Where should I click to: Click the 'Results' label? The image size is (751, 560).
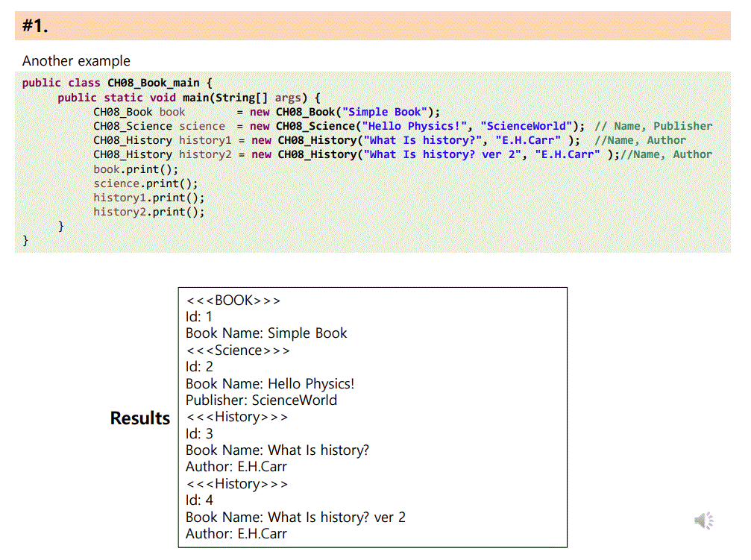coord(139,418)
